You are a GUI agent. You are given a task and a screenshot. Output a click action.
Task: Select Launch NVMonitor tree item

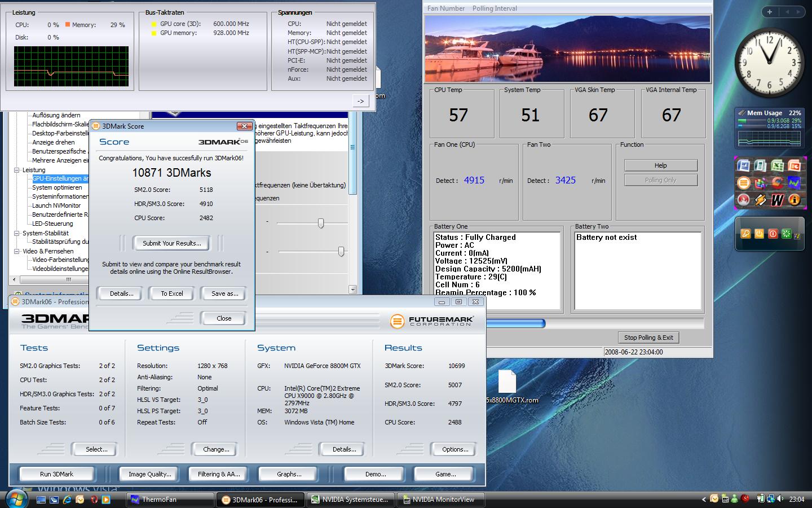click(x=56, y=205)
